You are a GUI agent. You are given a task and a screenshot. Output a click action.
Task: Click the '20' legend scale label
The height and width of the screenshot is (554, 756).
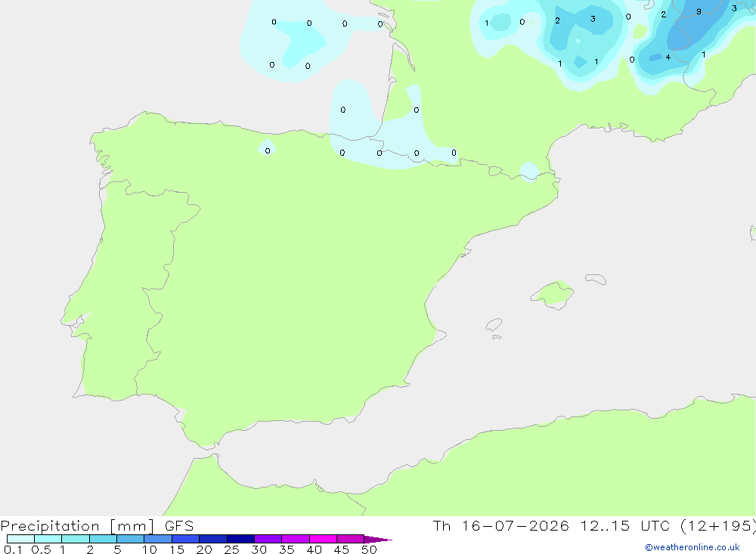coord(204,549)
